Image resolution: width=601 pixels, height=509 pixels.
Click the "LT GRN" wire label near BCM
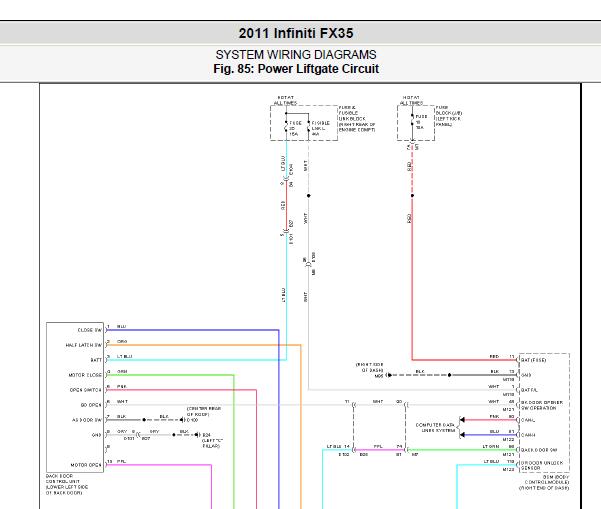tap(491, 447)
